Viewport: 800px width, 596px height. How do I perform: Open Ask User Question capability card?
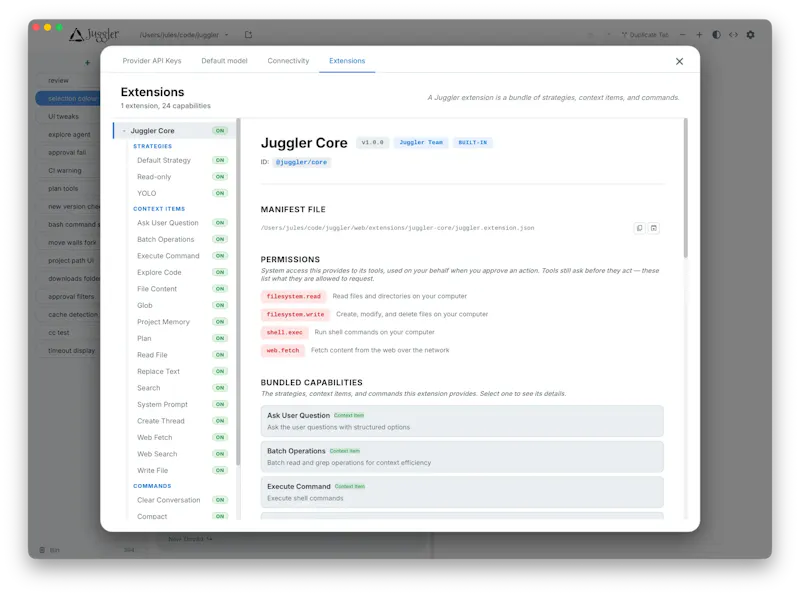point(462,421)
